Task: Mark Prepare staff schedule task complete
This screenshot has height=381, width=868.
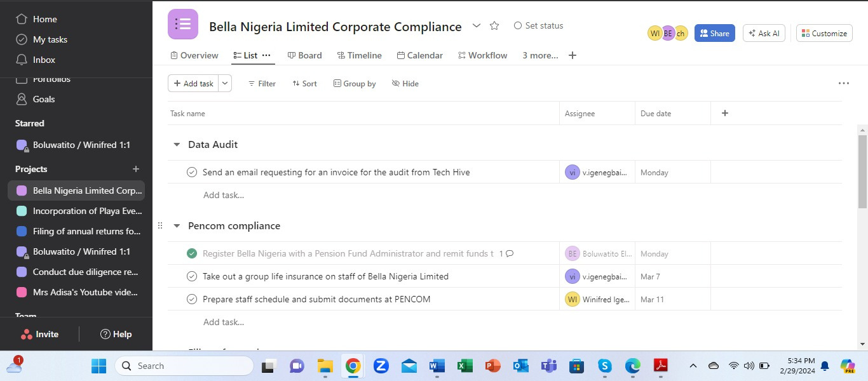Action: click(192, 299)
